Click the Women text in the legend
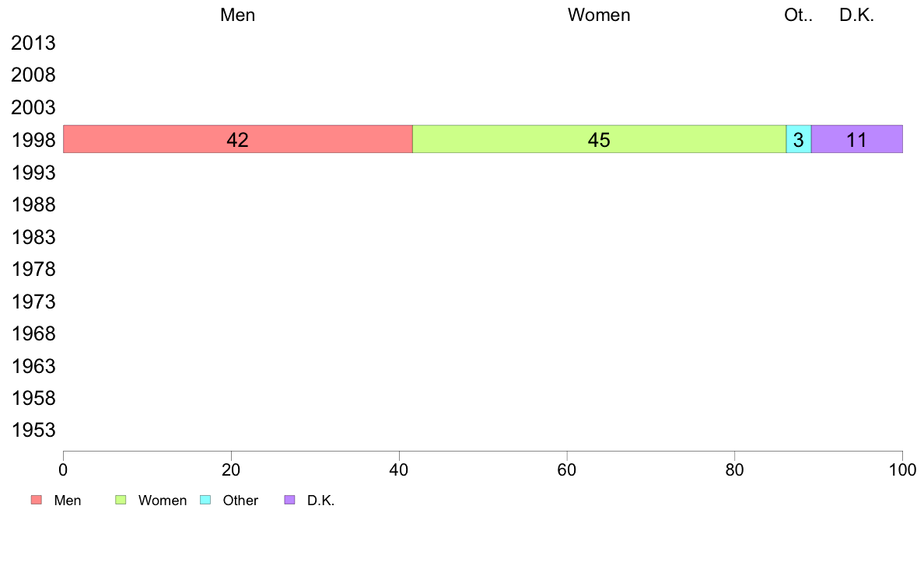The image size is (924, 572). click(x=163, y=500)
